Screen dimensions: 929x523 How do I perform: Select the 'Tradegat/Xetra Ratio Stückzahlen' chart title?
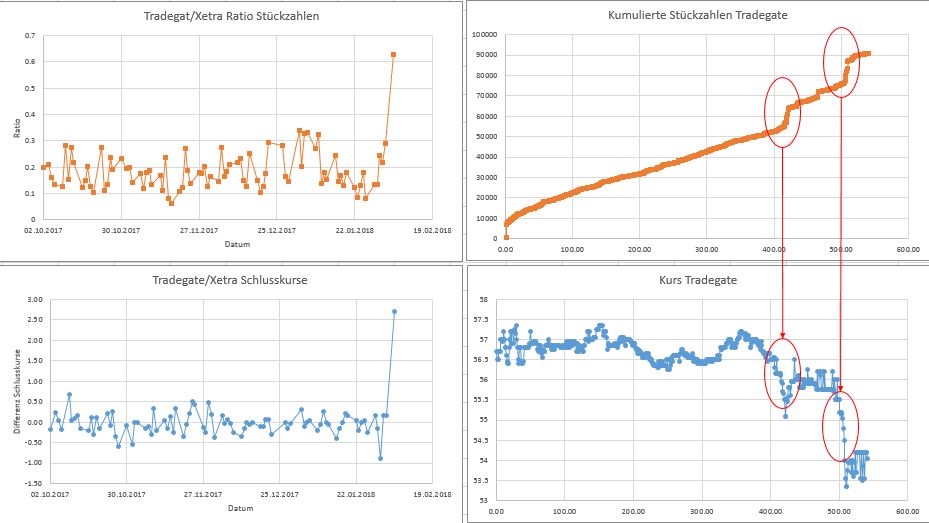click(x=231, y=16)
